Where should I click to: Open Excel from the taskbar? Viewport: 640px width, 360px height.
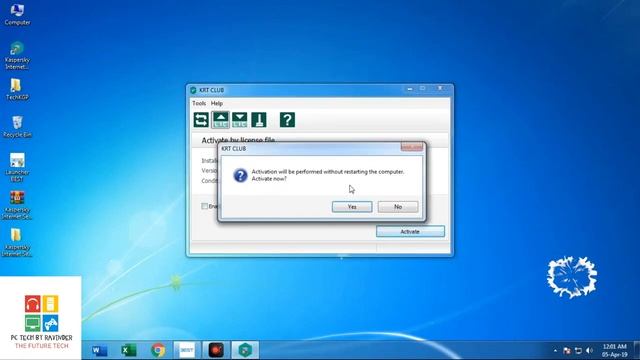coord(129,350)
